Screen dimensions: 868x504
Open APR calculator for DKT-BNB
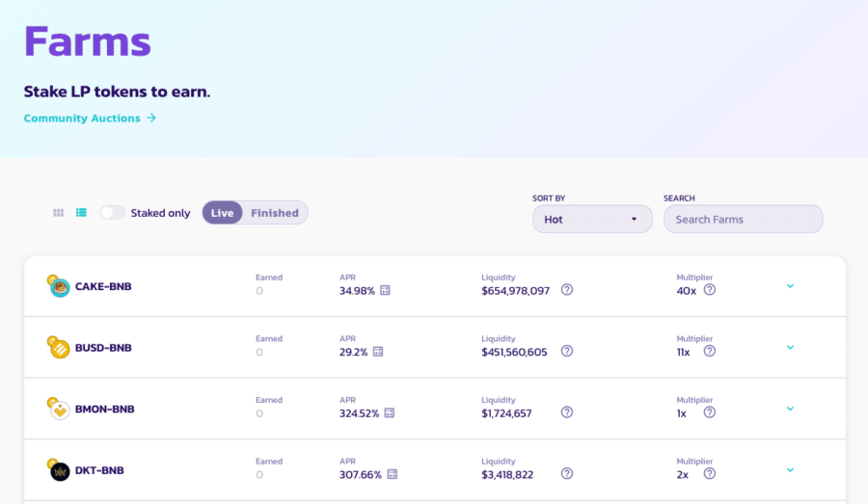coord(392,474)
